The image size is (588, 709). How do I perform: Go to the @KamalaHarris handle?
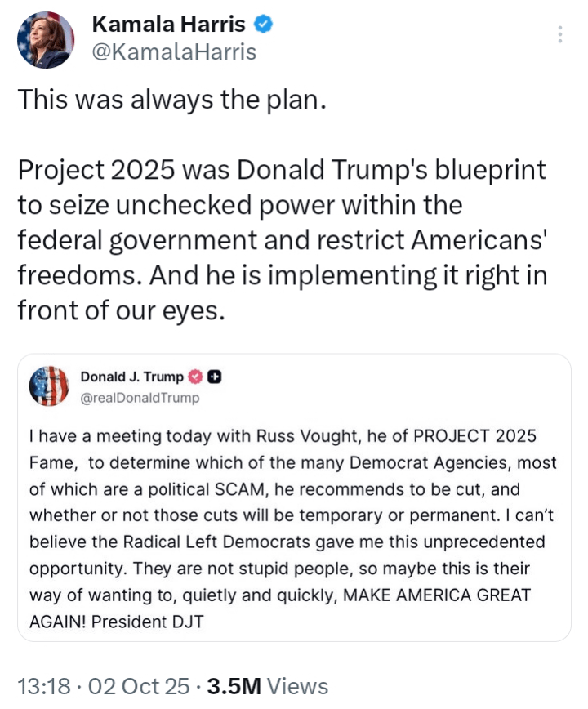[174, 52]
